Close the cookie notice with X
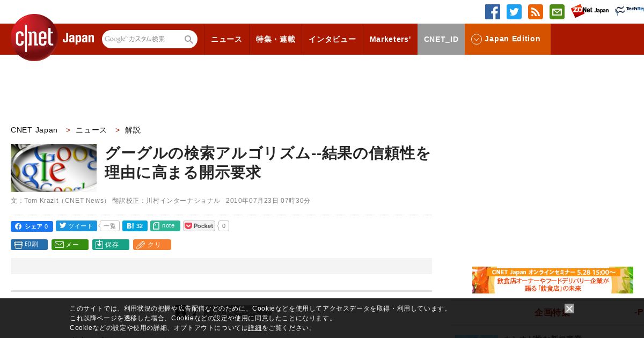The height and width of the screenshot is (338, 644). pos(569,308)
